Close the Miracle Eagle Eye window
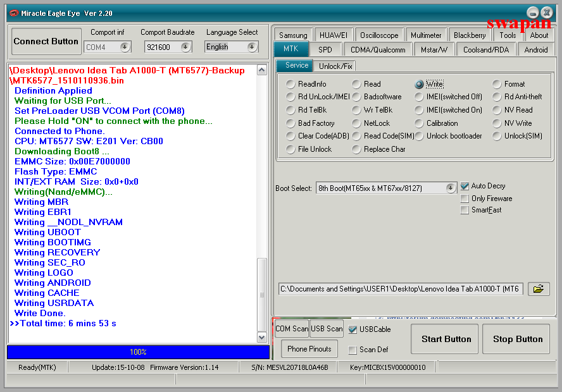 coord(547,13)
